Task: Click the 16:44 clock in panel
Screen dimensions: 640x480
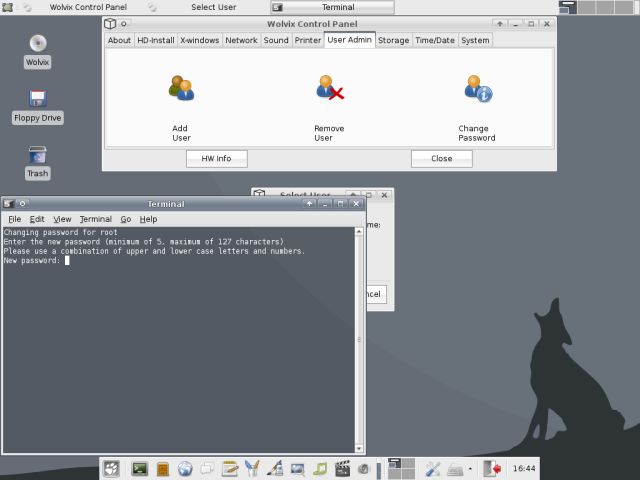Action: [x=524, y=468]
